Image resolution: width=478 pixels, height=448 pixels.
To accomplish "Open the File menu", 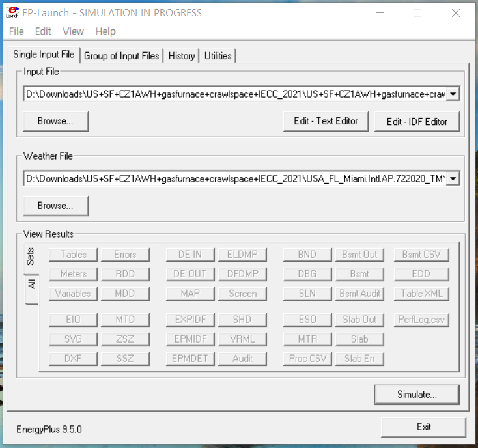I will (x=16, y=31).
